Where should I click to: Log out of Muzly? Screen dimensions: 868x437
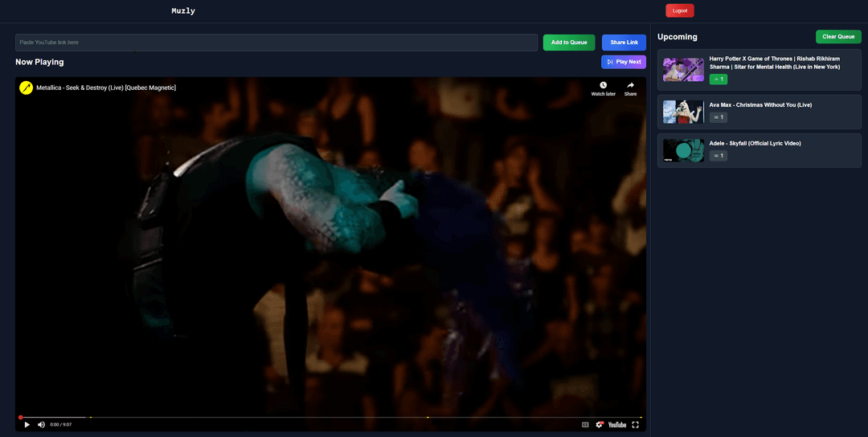point(679,10)
